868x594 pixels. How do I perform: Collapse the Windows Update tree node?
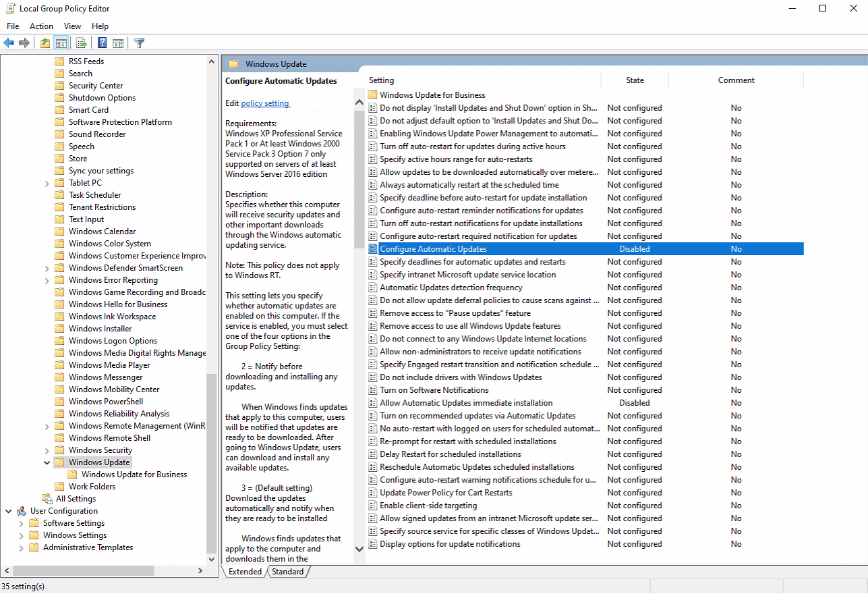(47, 462)
